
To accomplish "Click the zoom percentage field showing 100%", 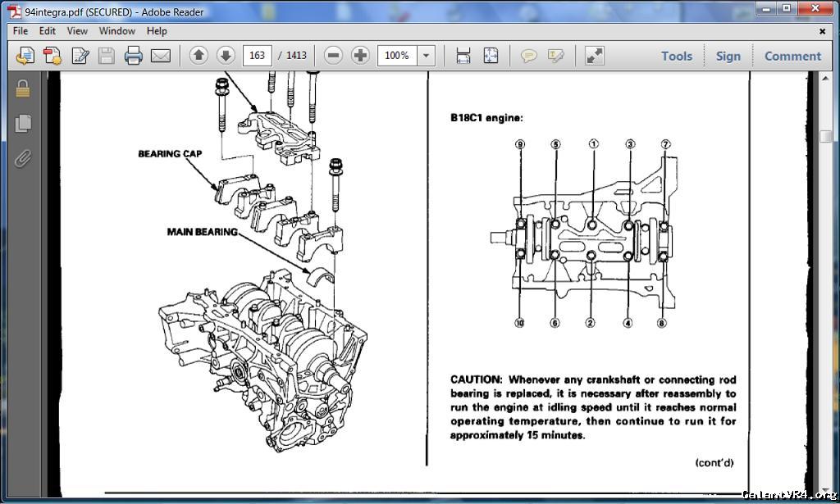I will pos(397,56).
